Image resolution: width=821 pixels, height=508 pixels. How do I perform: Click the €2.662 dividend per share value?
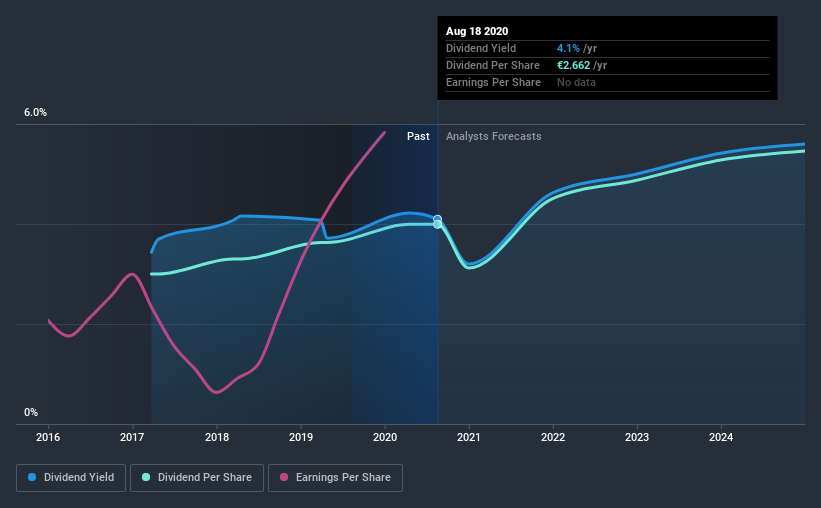click(x=573, y=65)
